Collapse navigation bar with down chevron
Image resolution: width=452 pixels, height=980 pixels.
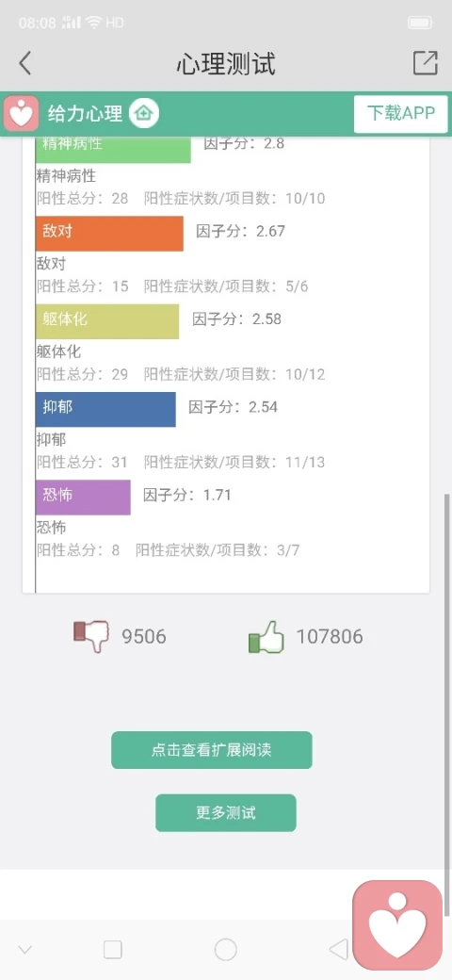[x=25, y=950]
